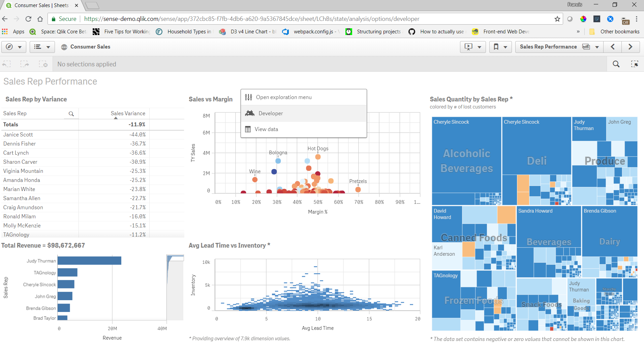
Task: Open the smart search magnifier
Action: tap(616, 64)
